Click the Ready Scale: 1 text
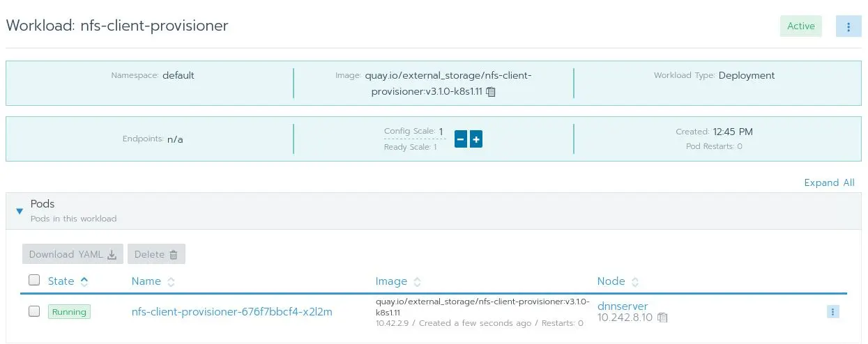 click(x=411, y=147)
